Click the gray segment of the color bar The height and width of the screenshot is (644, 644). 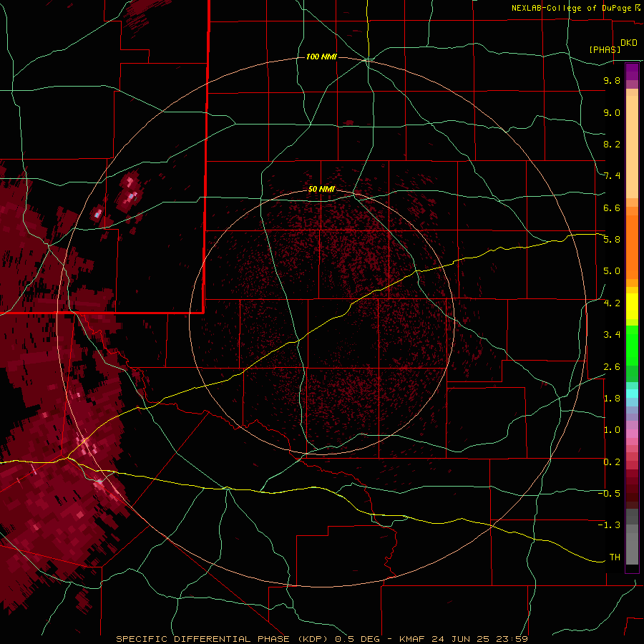click(632, 538)
